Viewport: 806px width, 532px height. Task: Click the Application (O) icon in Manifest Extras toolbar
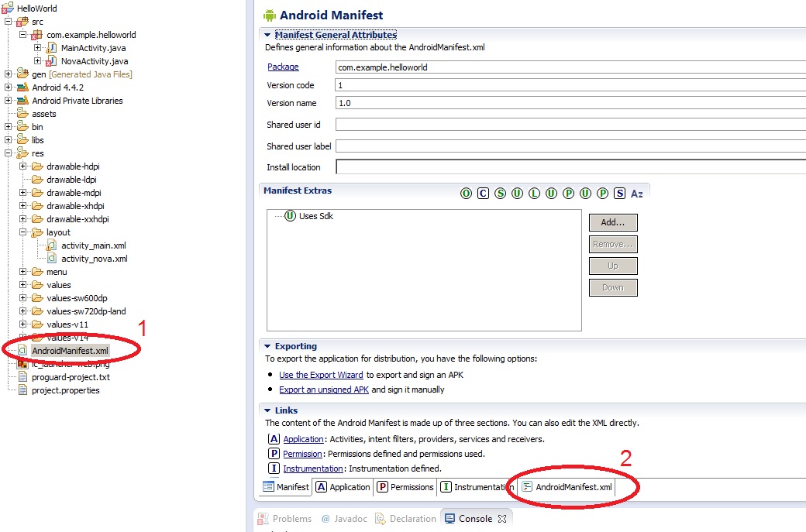tap(466, 194)
